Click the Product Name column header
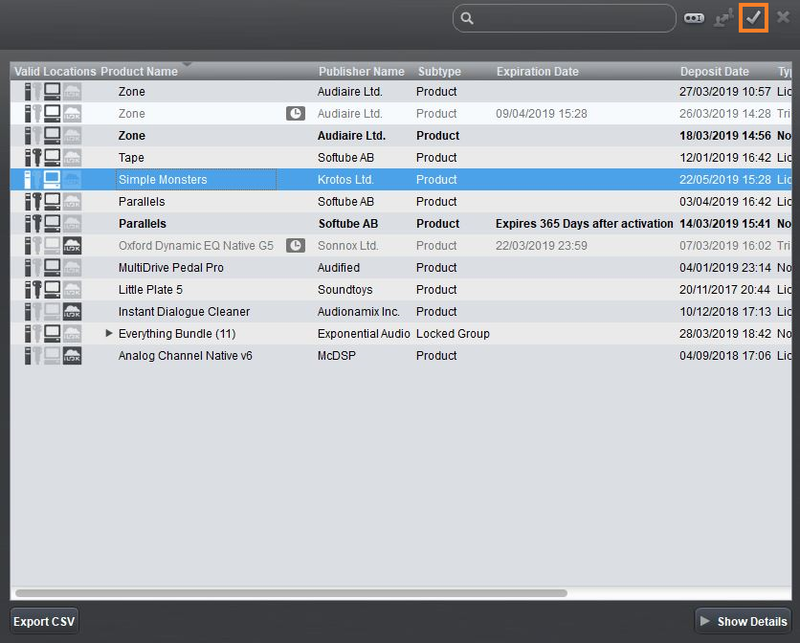This screenshot has height=643, width=800. click(x=139, y=71)
